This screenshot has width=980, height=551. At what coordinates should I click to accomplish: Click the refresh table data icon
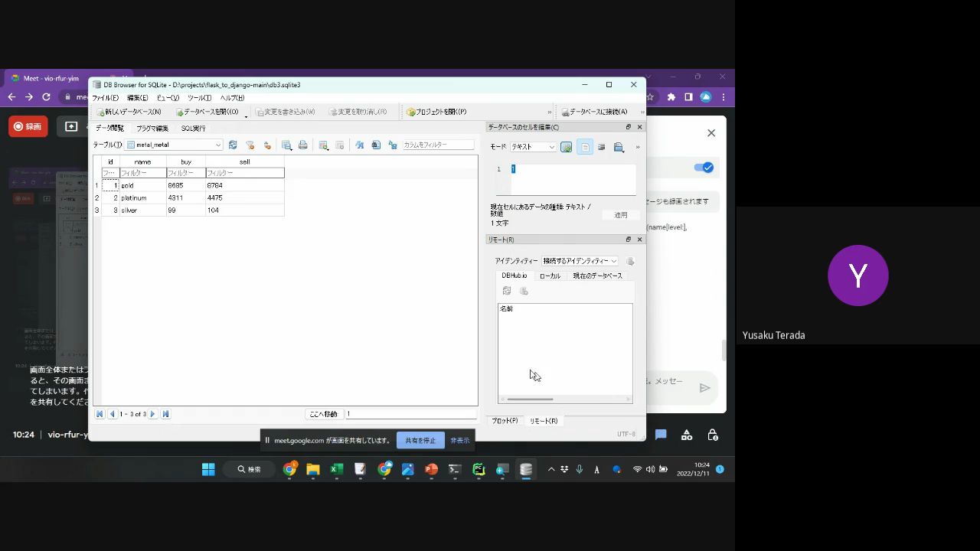click(233, 145)
